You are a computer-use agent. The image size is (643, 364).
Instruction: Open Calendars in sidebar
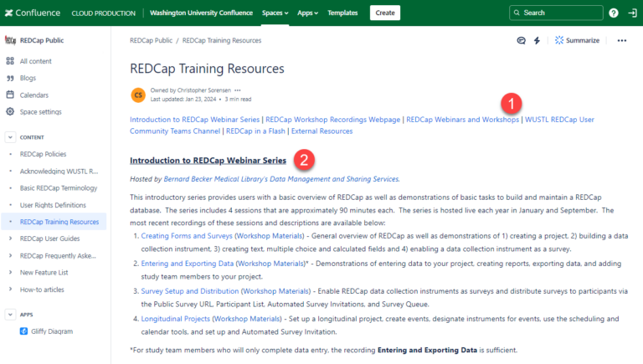(x=34, y=95)
